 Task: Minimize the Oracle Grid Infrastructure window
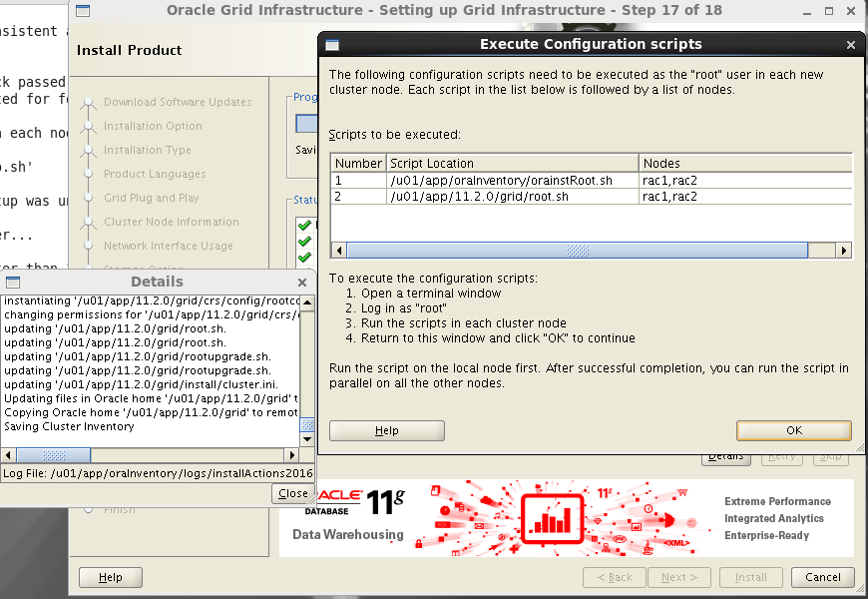coord(807,12)
